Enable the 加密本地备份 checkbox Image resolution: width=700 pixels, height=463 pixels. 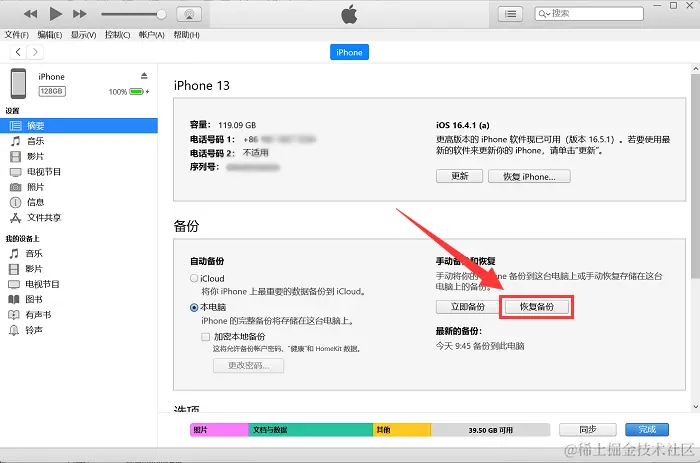tap(205, 337)
